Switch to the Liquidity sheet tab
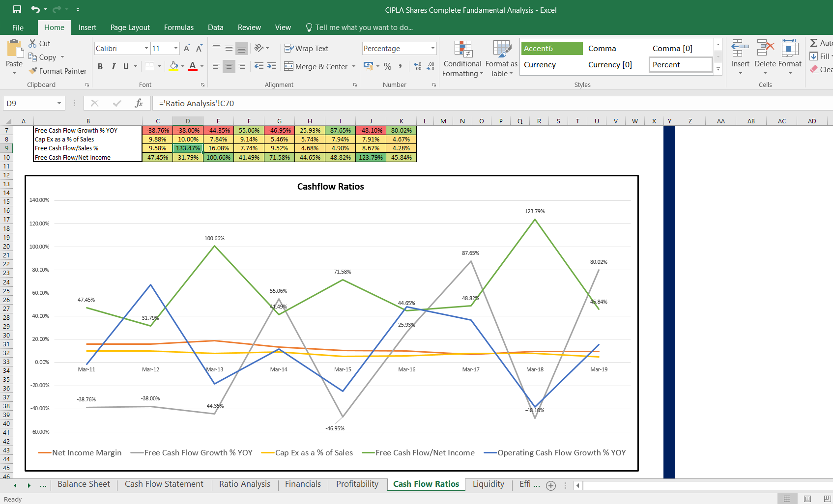833x504 pixels. point(488,484)
